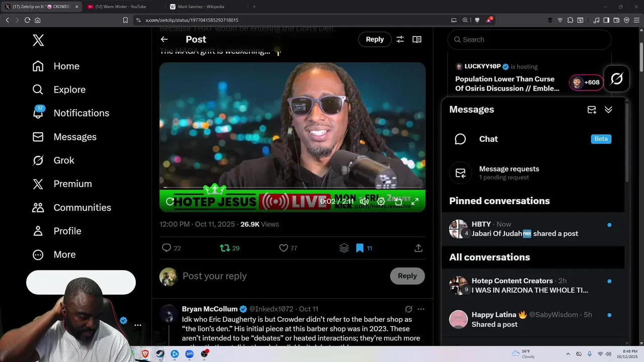Screen dimensions: 644x362
Task: Click the browser bookmark page icon
Action: coord(125,20)
